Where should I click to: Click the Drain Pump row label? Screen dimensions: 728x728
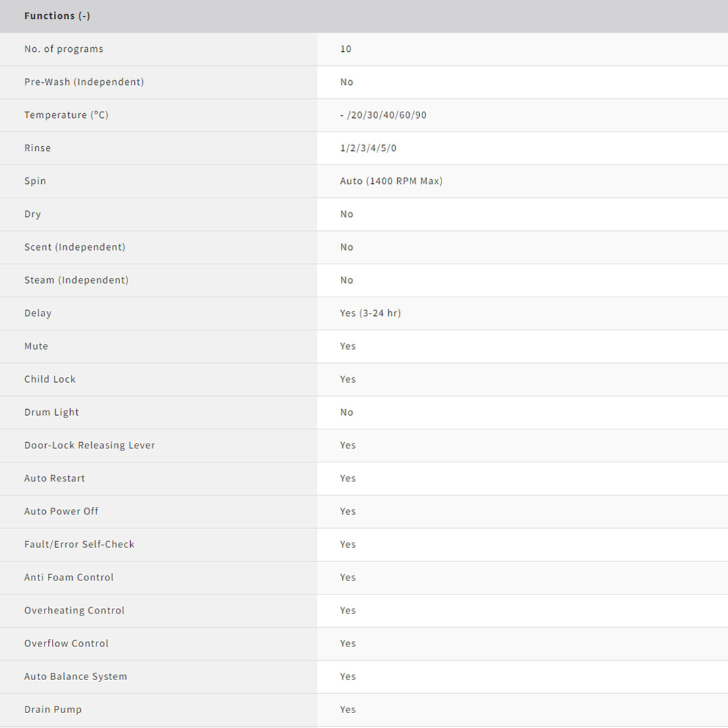coord(53,709)
